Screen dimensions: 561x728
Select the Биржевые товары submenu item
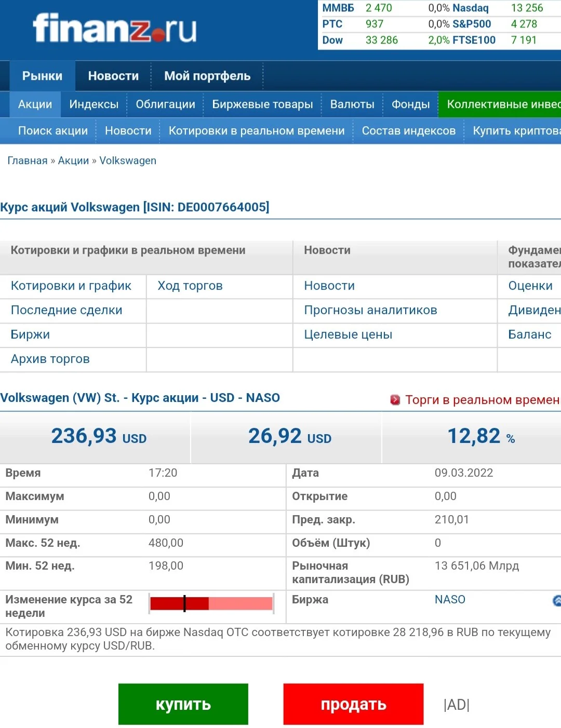click(262, 104)
